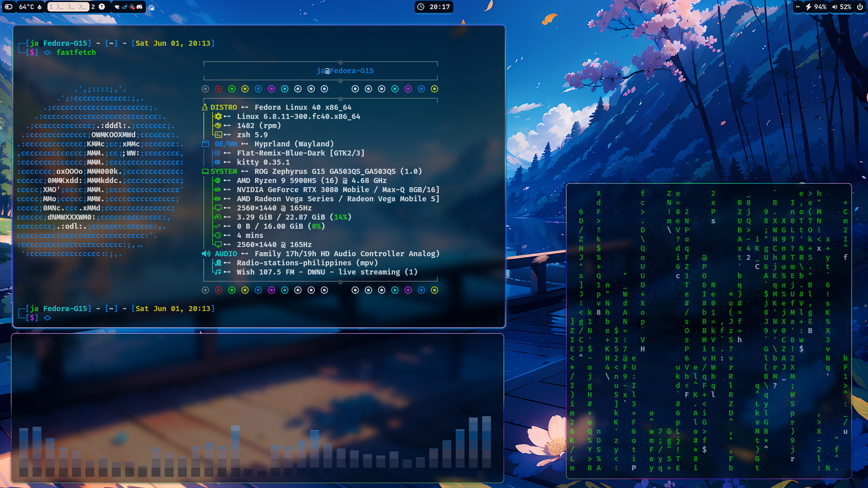Click the window icon beside DE/WM
Screen dimensions: 868x488
pos(205,144)
